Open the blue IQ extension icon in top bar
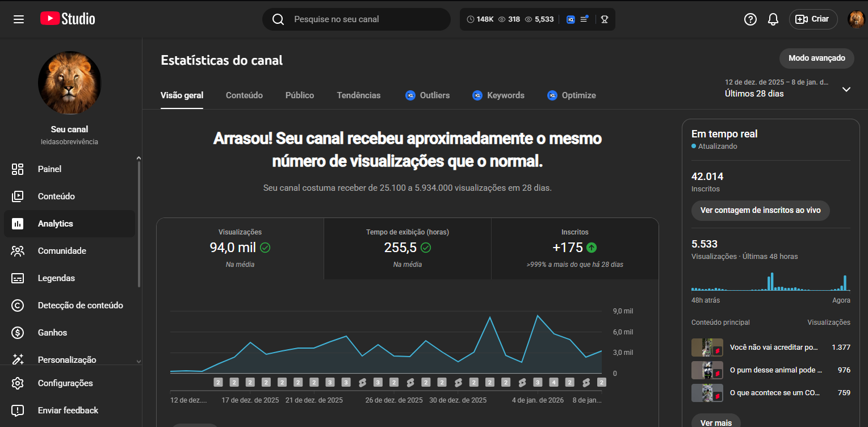 571,19
